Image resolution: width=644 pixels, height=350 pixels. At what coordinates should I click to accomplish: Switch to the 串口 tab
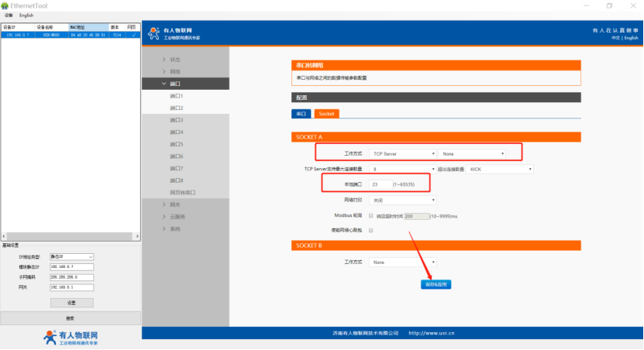pyautogui.click(x=301, y=114)
